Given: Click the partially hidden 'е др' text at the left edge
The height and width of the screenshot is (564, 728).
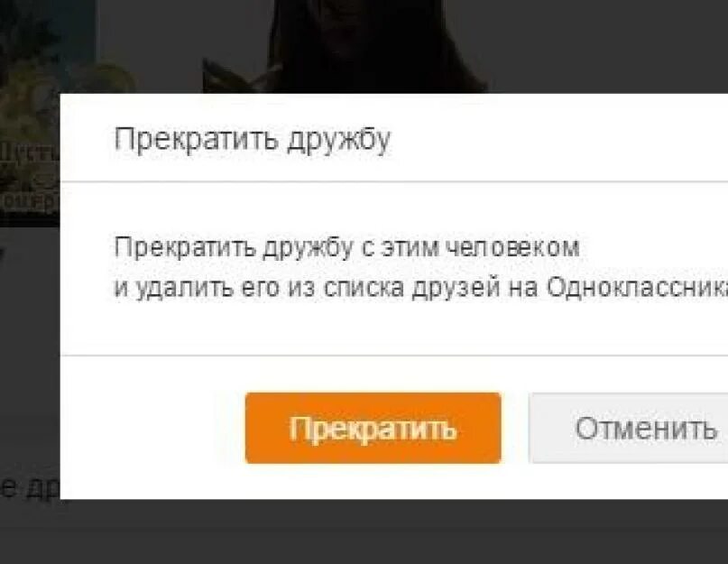Looking at the screenshot, I should coord(29,486).
